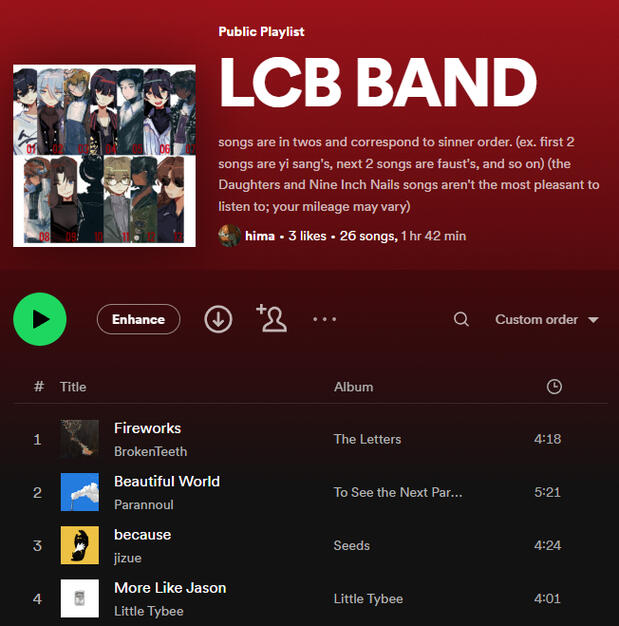Click the LCB BAND playlist cover image

104,156
